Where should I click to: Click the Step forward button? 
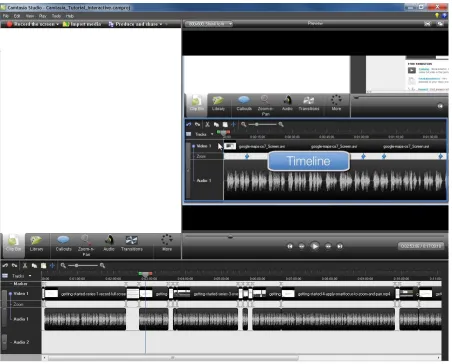pyautogui.click(x=328, y=246)
